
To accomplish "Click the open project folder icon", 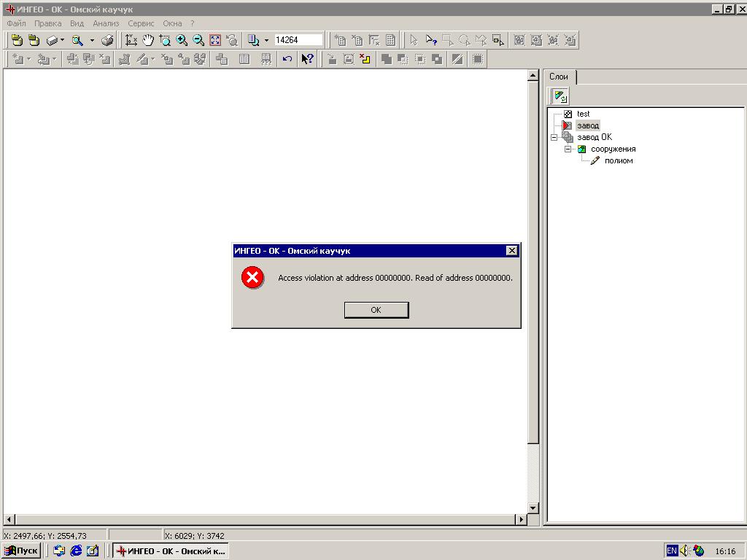I will pos(18,41).
